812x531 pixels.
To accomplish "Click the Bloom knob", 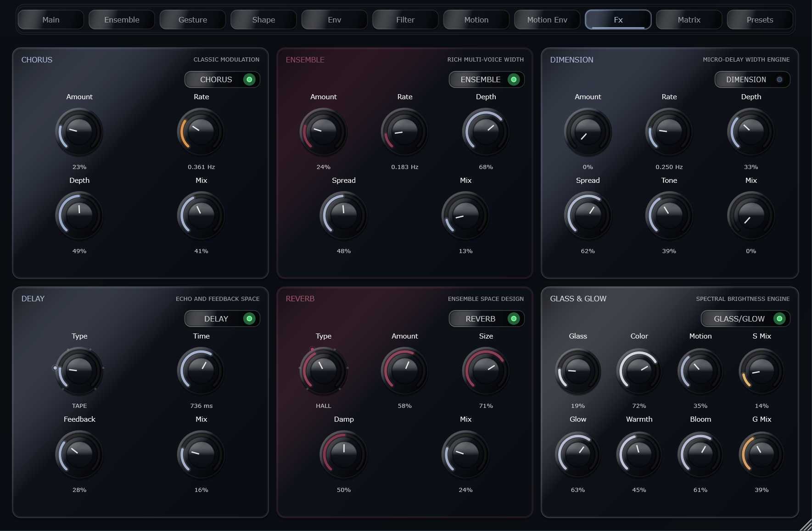I will [x=700, y=455].
